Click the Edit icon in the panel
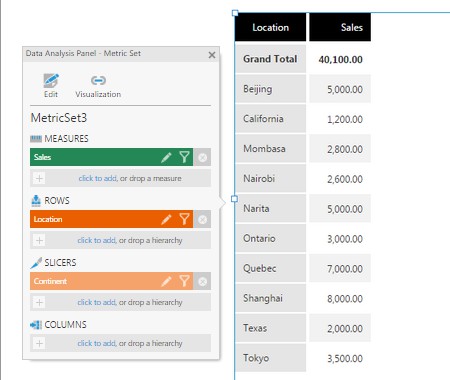Viewport: 450px width, 380px height. 51,81
